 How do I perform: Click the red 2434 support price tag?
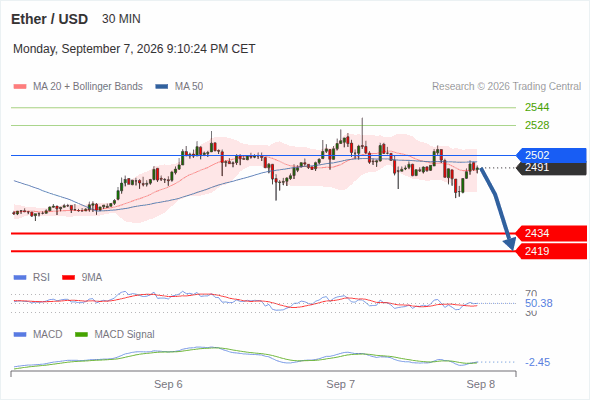pyautogui.click(x=551, y=233)
